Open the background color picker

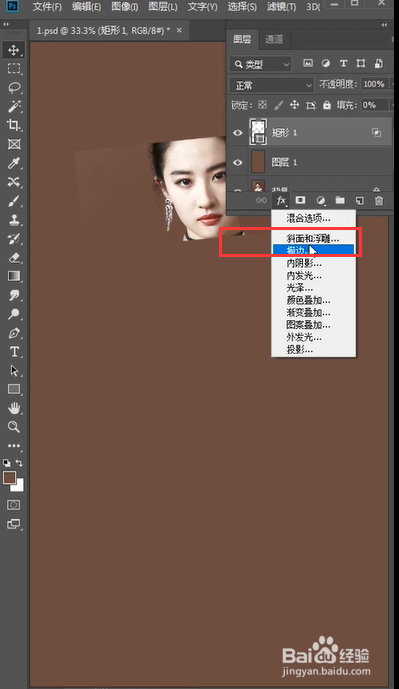[19, 486]
